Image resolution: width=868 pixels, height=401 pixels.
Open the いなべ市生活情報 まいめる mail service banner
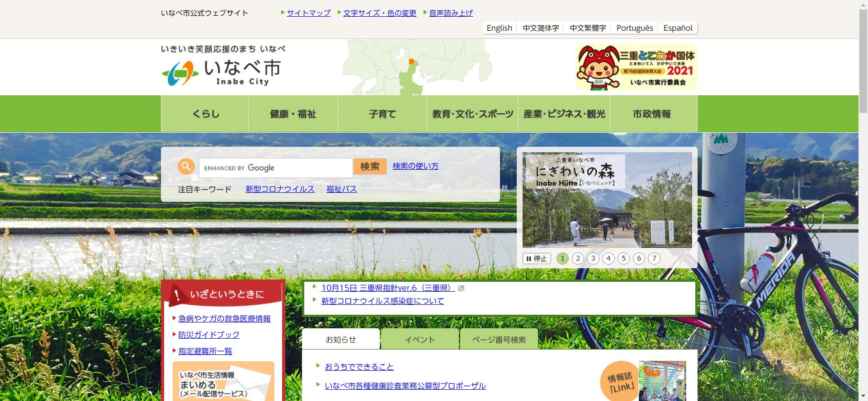click(x=223, y=382)
